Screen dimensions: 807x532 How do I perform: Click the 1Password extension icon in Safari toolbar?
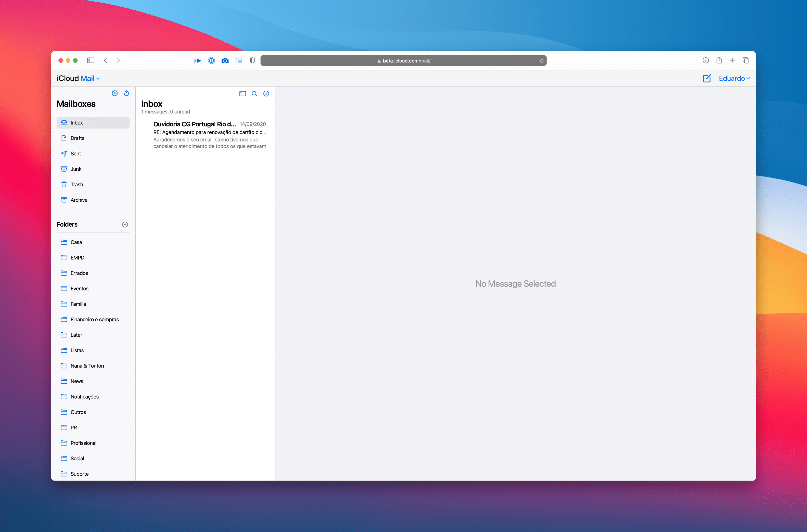pos(211,60)
